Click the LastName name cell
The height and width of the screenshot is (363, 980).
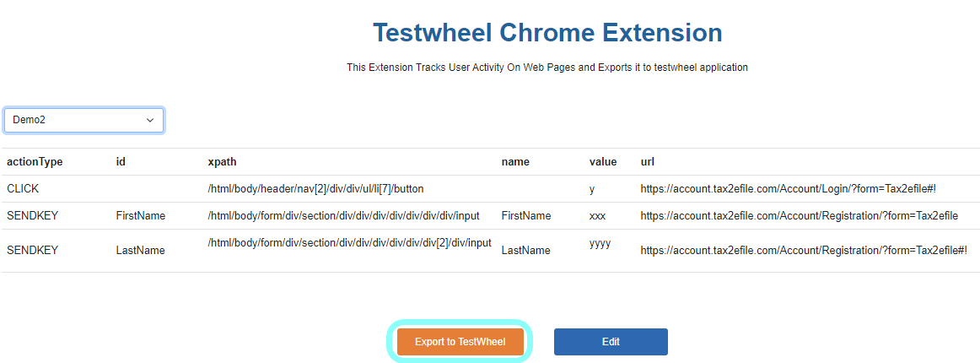[x=525, y=251]
